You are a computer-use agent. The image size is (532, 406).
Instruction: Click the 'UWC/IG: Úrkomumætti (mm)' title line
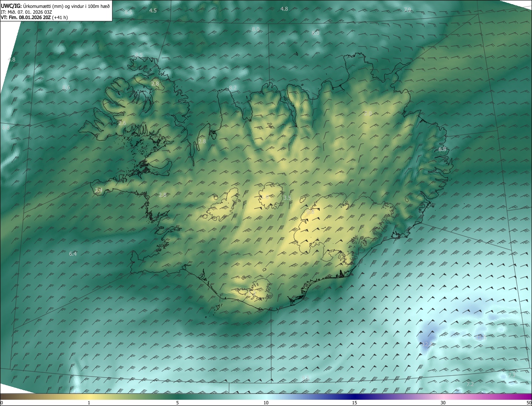click(55, 5)
